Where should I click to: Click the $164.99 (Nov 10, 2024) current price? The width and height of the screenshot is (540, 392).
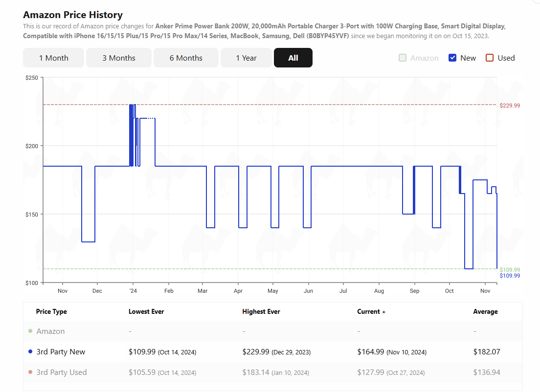tap(392, 352)
